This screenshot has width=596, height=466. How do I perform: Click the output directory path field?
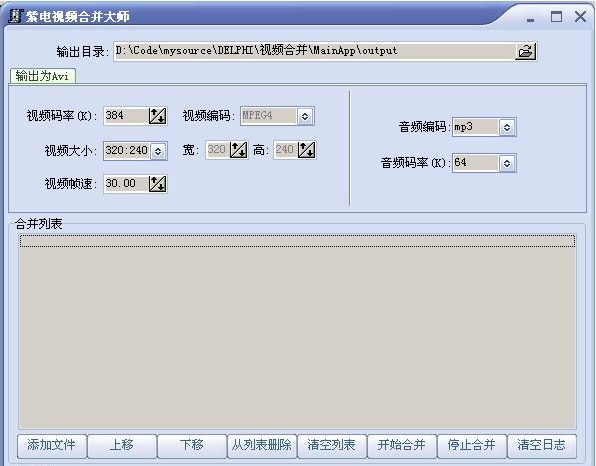[x=314, y=51]
